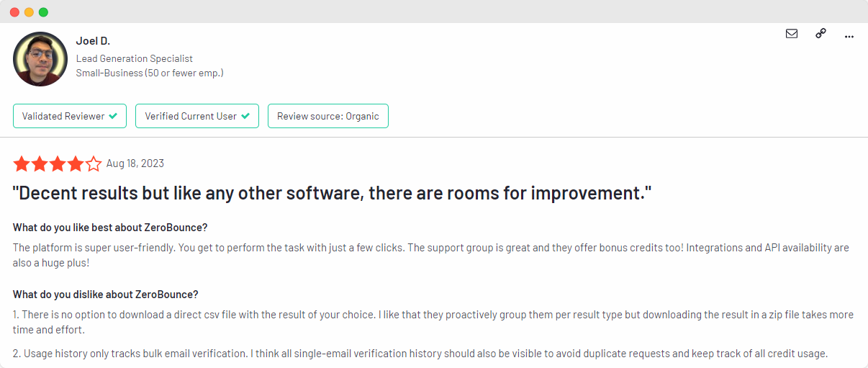Click the first filled rating star
This screenshot has height=368, width=868.
(22, 163)
